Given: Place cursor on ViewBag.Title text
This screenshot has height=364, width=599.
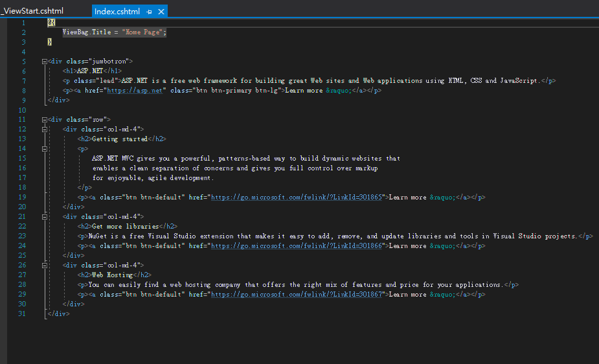Looking at the screenshot, I should click(87, 32).
